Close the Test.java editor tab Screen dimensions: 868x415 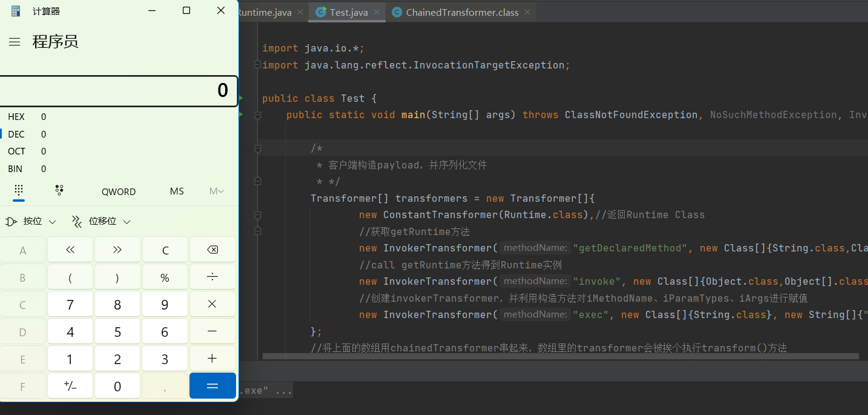coord(377,12)
